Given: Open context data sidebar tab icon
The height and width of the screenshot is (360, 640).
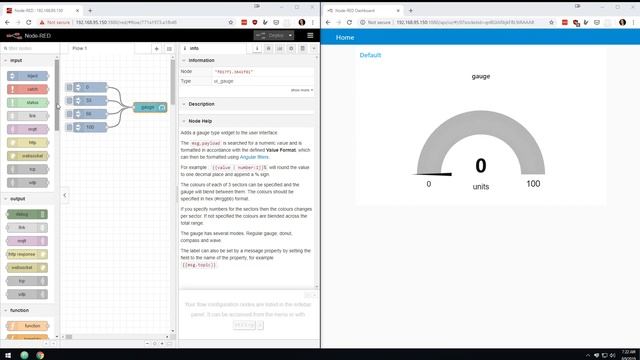Looking at the screenshot, I should click(302, 49).
